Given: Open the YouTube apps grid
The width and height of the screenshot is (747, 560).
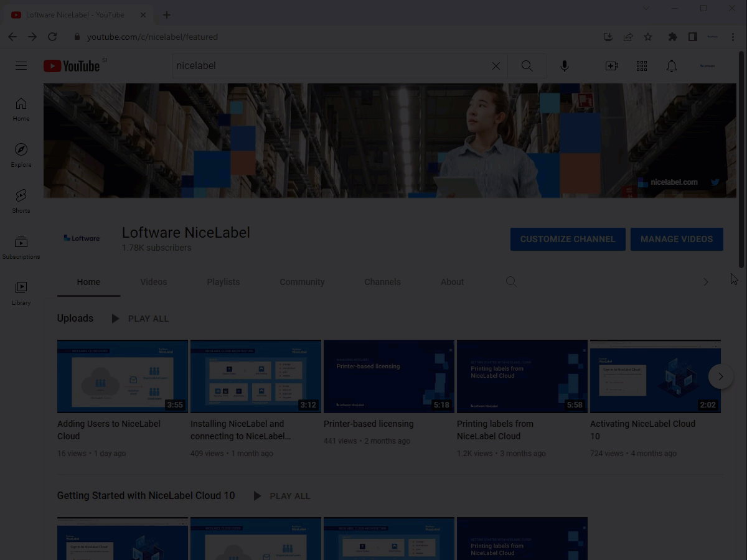Looking at the screenshot, I should tap(642, 66).
